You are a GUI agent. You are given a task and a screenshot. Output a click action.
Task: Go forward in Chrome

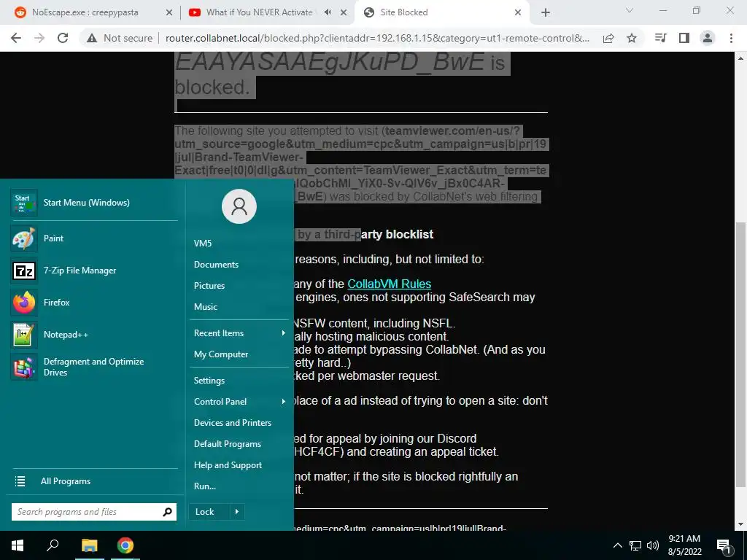39,38
